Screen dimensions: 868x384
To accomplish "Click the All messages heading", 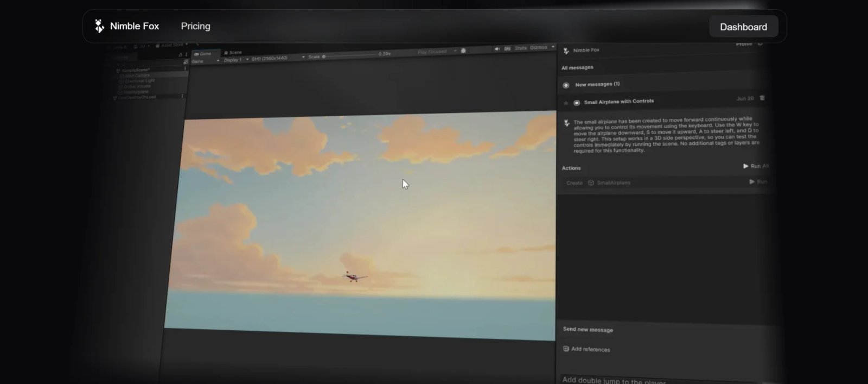I will (577, 67).
